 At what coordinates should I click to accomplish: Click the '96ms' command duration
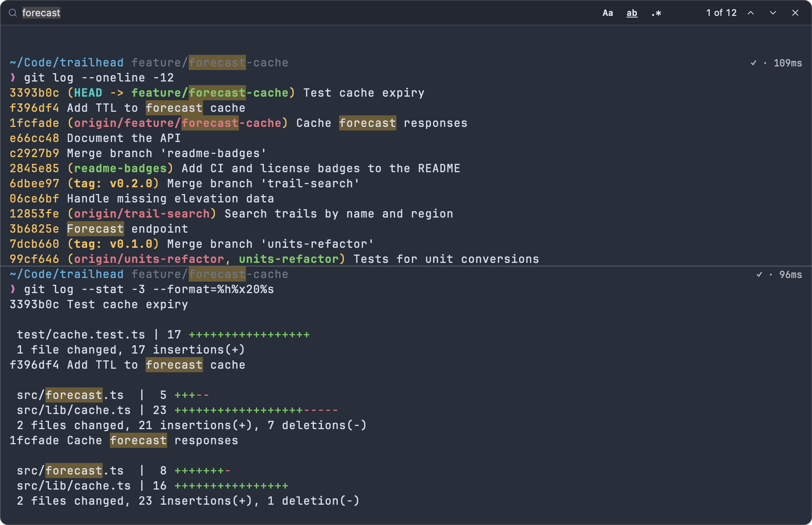(791, 274)
